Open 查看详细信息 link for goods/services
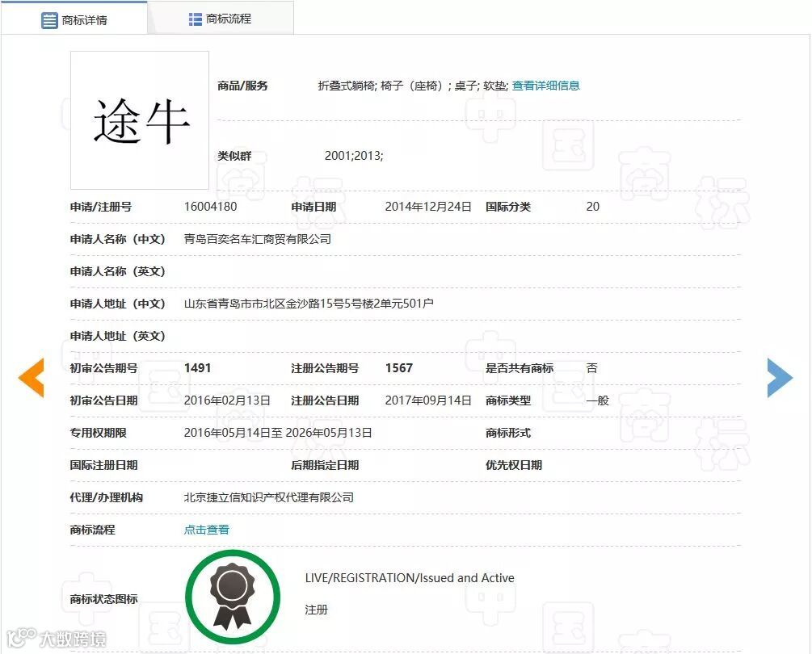812x654 pixels. pos(546,86)
